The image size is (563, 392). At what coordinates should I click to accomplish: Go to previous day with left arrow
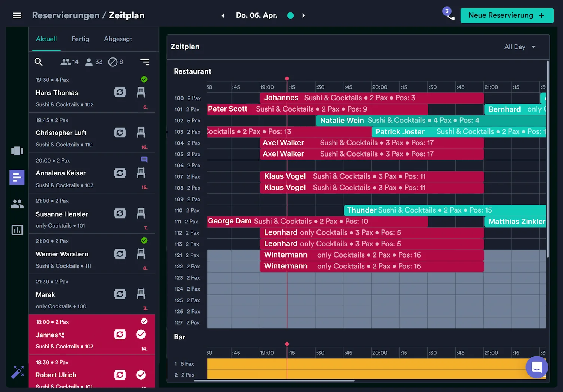[223, 15]
